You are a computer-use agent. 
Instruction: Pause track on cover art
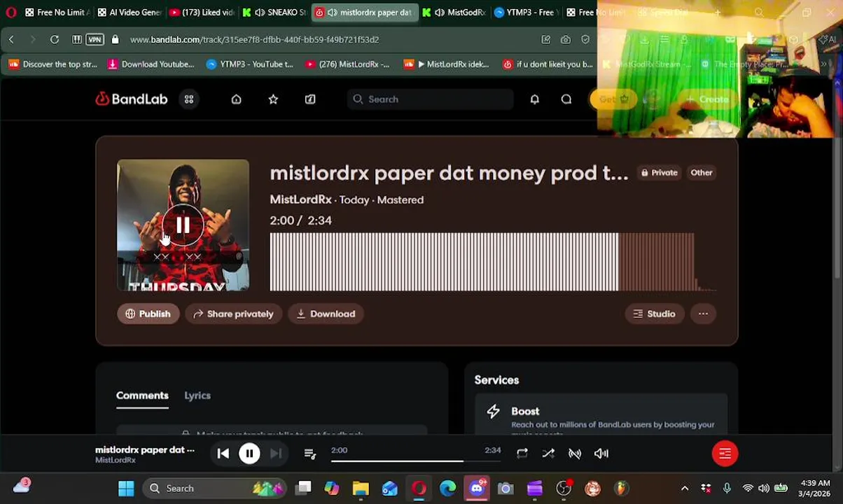tap(183, 225)
